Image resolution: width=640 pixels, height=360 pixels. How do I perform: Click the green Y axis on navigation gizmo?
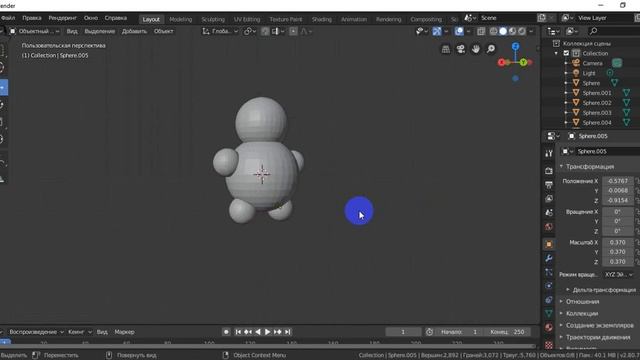pos(523,62)
